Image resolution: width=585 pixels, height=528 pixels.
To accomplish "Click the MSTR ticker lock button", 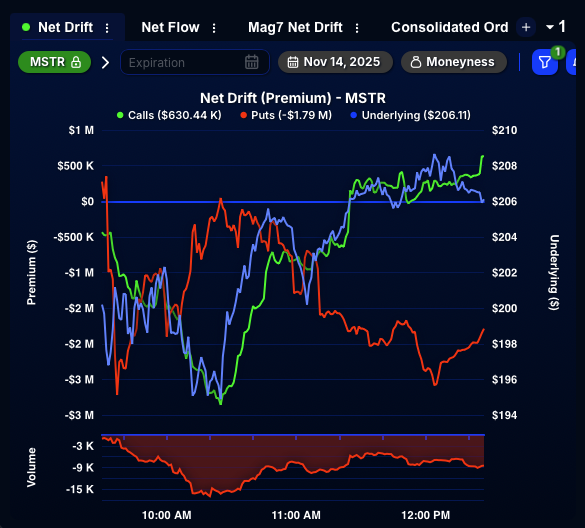I will pyautogui.click(x=54, y=62).
